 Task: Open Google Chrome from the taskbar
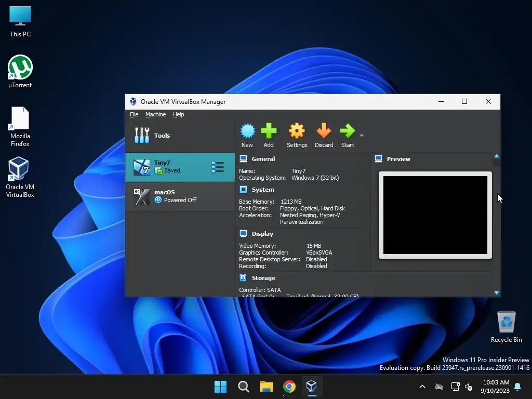[x=289, y=387]
